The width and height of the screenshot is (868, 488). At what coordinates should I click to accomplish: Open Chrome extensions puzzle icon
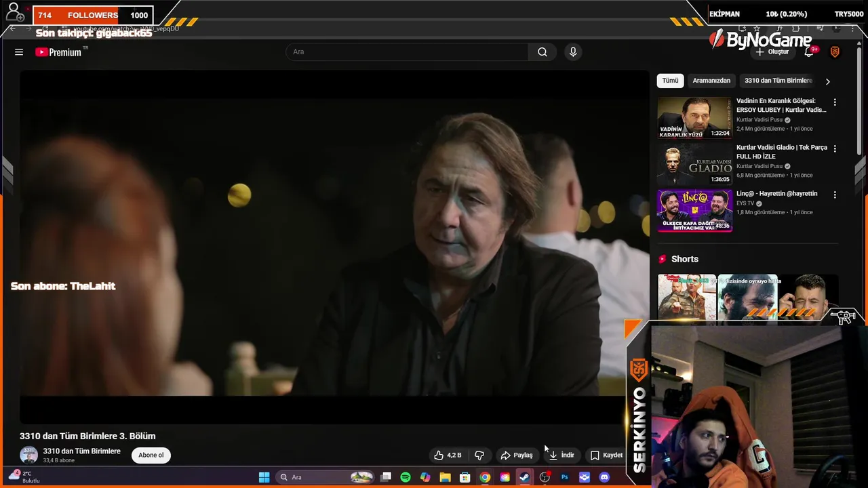point(796,28)
